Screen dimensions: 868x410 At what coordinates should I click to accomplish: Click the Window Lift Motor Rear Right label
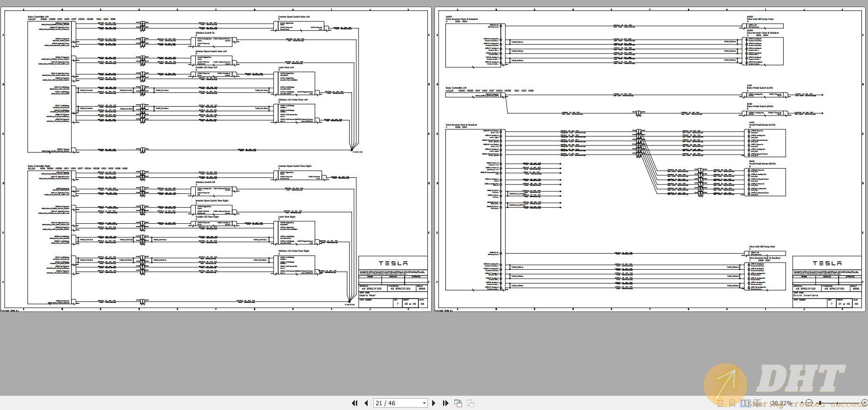pos(294,251)
